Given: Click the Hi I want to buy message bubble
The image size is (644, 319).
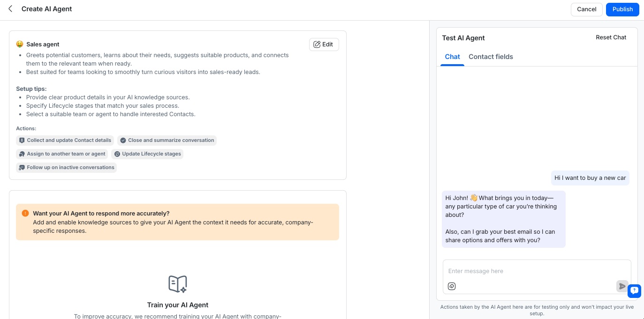Looking at the screenshot, I should (x=590, y=178).
